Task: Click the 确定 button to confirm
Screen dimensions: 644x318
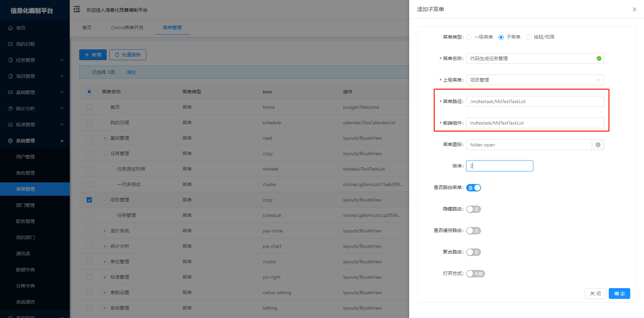Action: click(620, 293)
